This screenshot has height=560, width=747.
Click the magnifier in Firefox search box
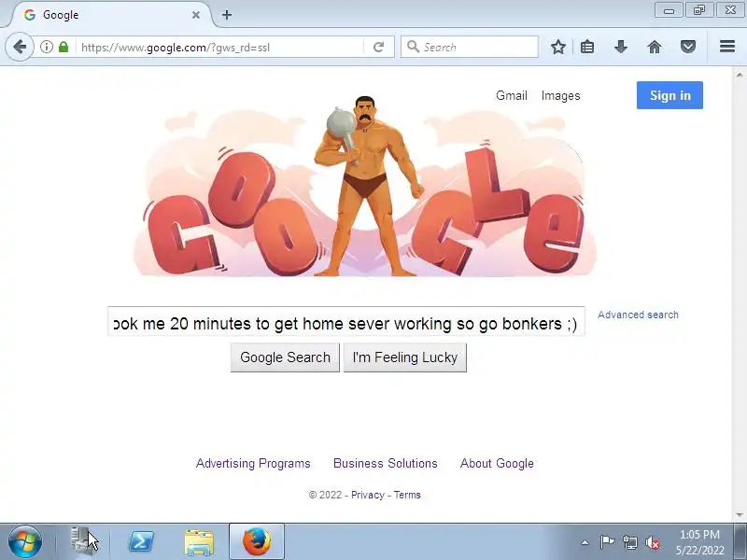tap(413, 47)
